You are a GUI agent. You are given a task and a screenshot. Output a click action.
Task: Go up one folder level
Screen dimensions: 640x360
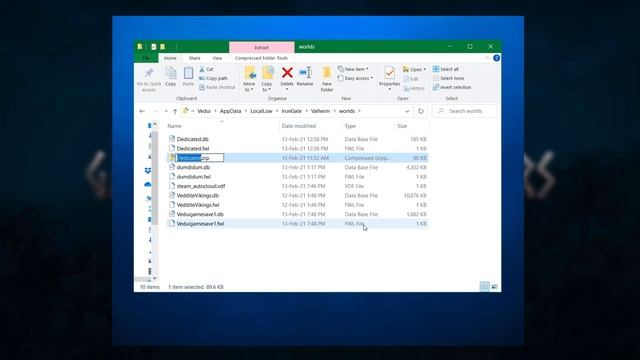175,111
